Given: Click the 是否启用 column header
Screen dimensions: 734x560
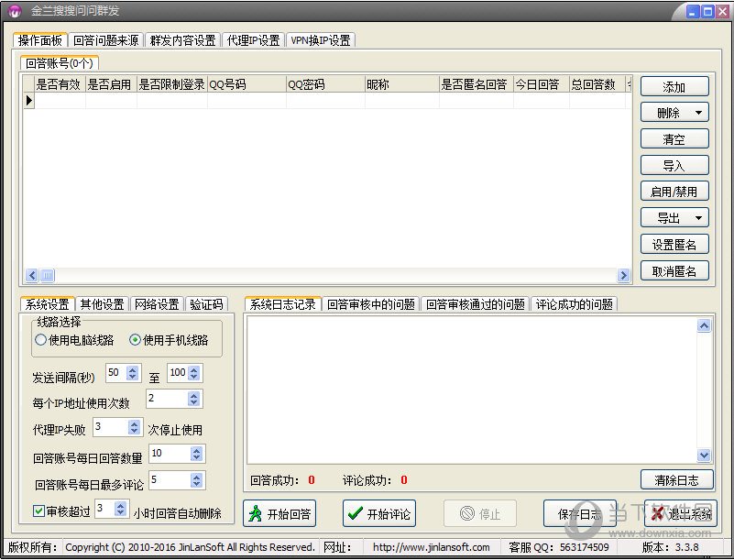Looking at the screenshot, I should (x=111, y=84).
